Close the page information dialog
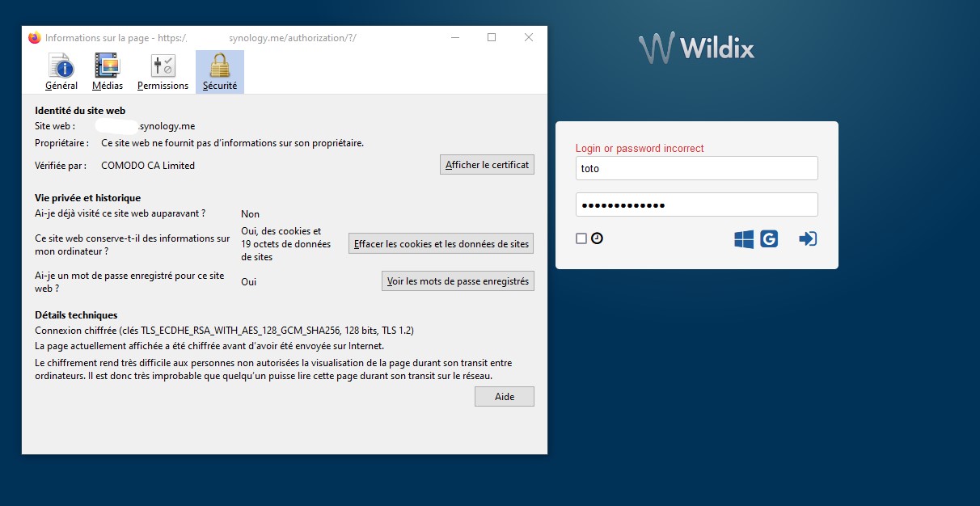 [529, 37]
